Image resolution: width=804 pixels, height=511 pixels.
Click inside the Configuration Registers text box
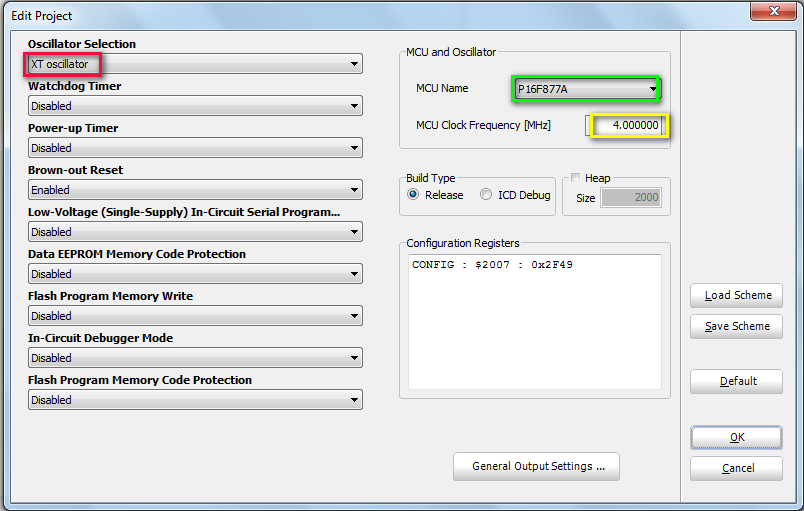coord(535,322)
